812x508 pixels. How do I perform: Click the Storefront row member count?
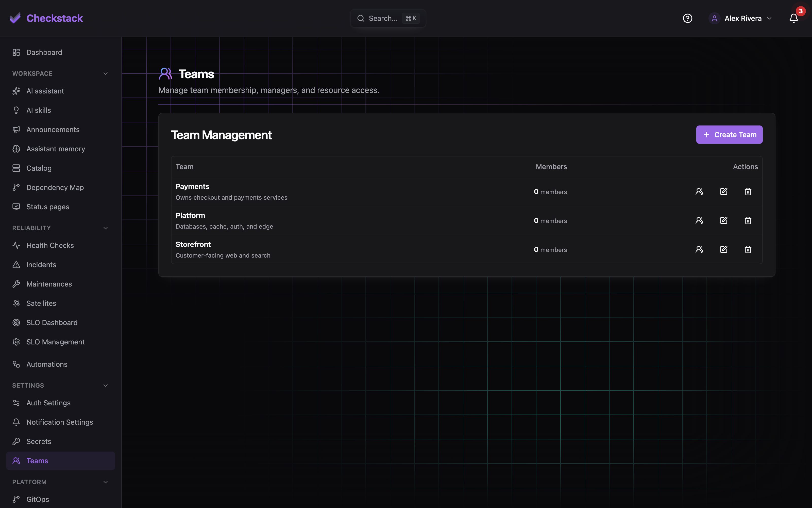tap(550, 249)
